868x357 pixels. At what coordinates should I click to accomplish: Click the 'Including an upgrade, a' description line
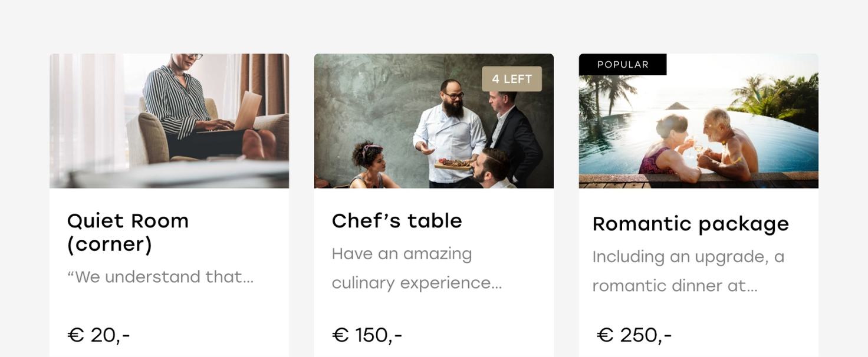688,257
